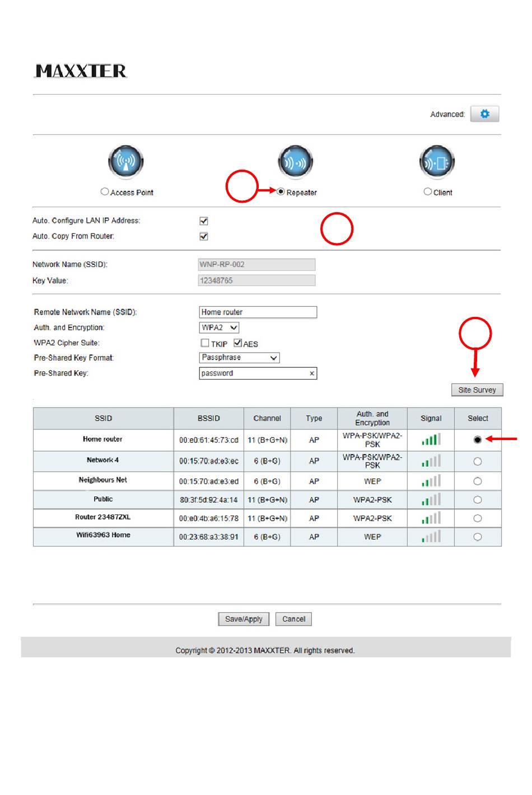Toggle Auto. Copy From Router checkbox
The height and width of the screenshot is (795, 532).
204,236
